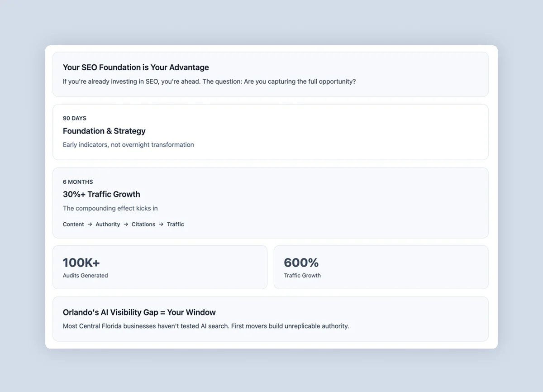Click the "Audits Generated" caption

coord(85,276)
